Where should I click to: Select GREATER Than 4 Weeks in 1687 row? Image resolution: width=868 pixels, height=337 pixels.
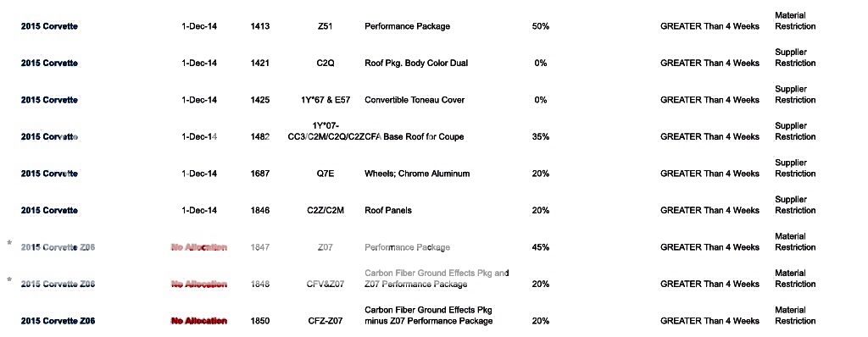tap(709, 174)
